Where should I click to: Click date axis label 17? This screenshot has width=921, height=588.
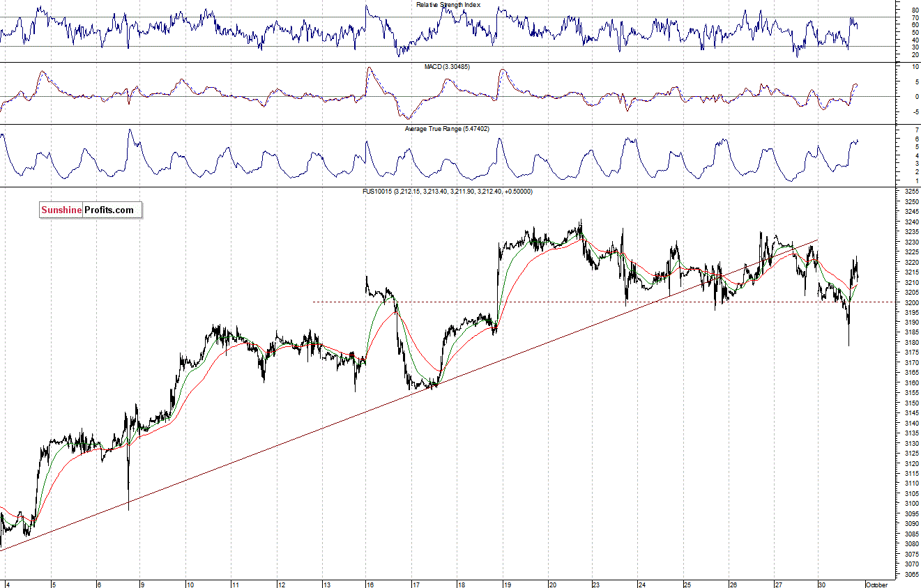click(x=416, y=585)
